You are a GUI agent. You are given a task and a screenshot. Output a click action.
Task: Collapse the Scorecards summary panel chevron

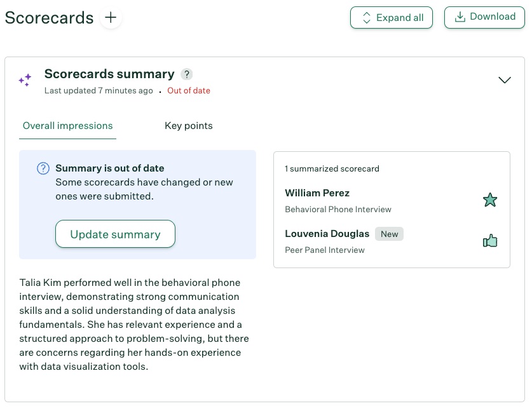coord(505,80)
